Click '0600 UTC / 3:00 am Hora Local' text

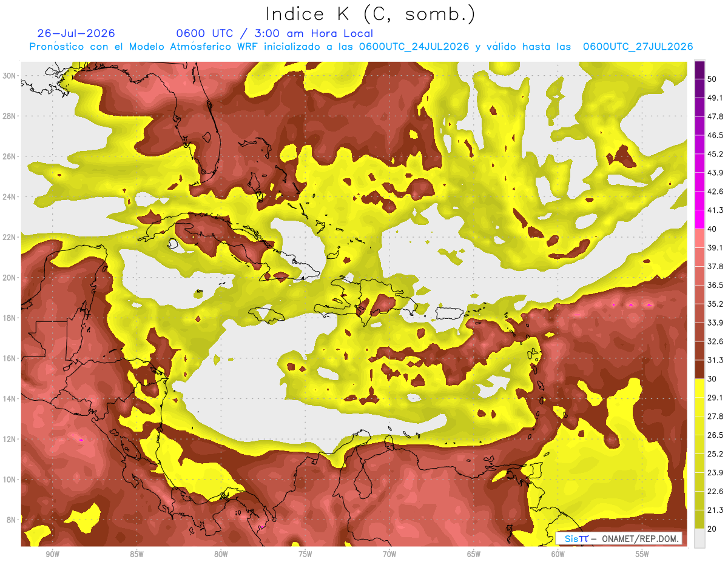point(275,33)
